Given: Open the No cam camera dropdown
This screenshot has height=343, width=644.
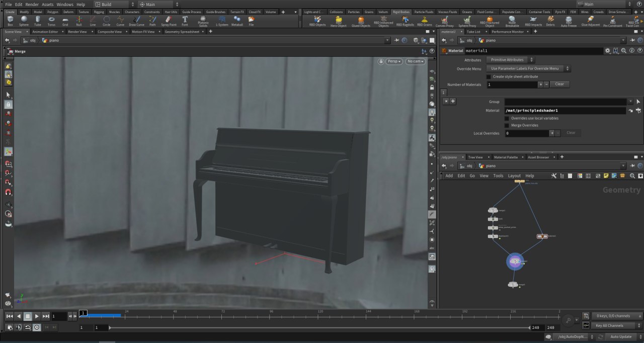Looking at the screenshot, I should [x=416, y=61].
